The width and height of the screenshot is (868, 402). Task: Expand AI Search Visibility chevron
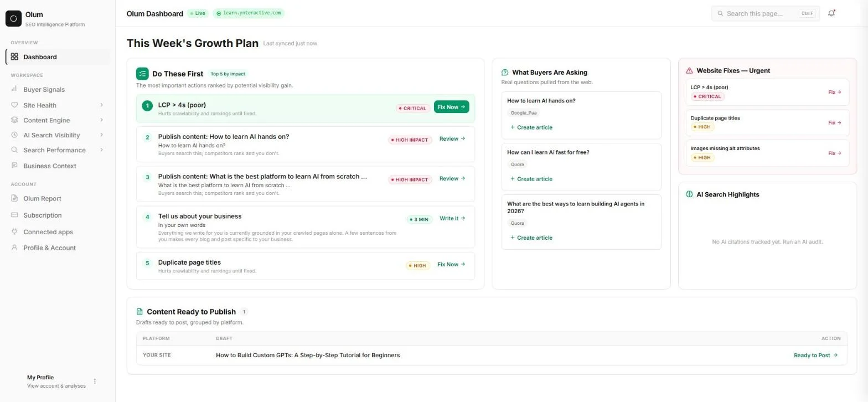click(x=101, y=135)
